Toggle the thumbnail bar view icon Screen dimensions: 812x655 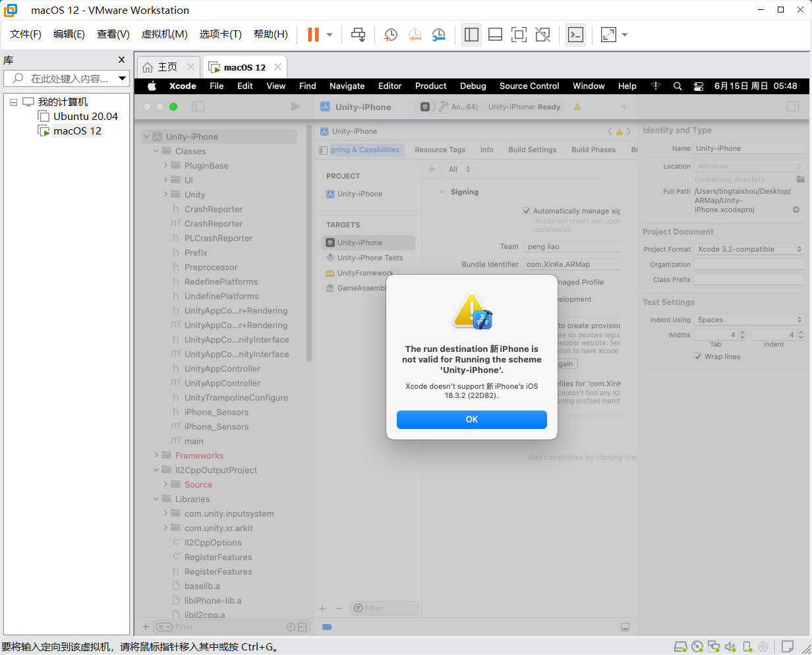(x=495, y=34)
